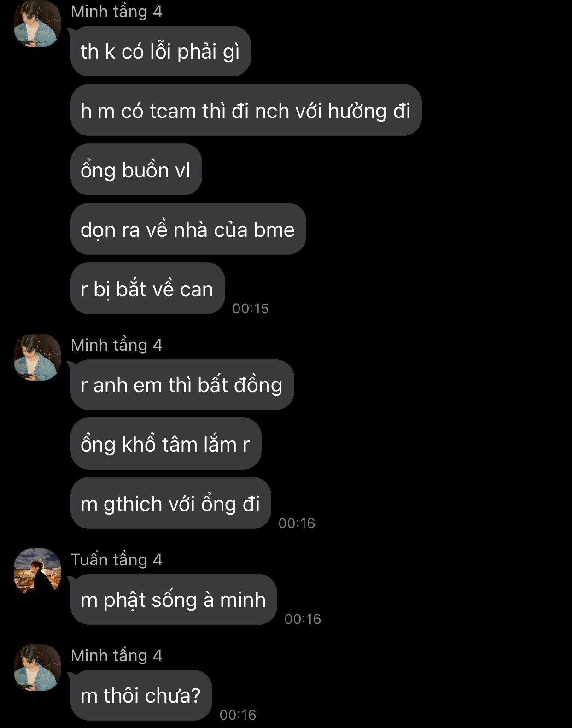
Task: Tap Minh's avatar beside 'r bị bắt về can'
Action: (37, 24)
